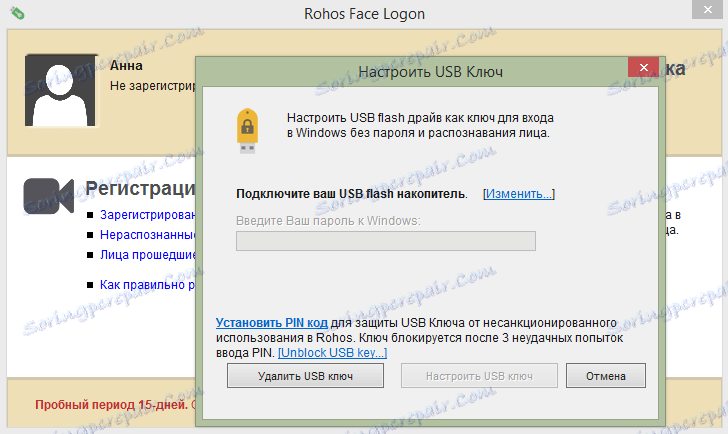Click the video camera registration icon
Image resolution: width=728 pixels, height=434 pixels.
(x=49, y=196)
